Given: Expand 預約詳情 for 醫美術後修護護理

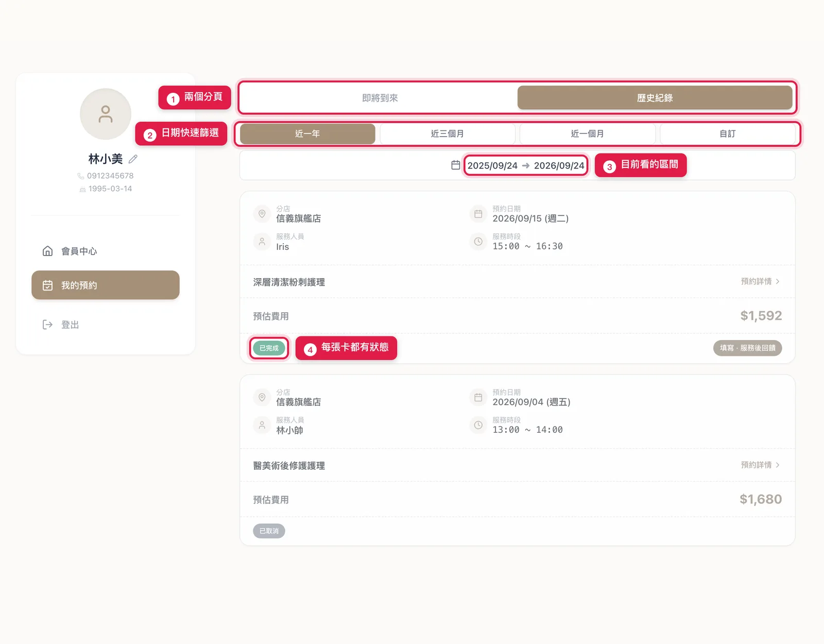Looking at the screenshot, I should pos(760,465).
